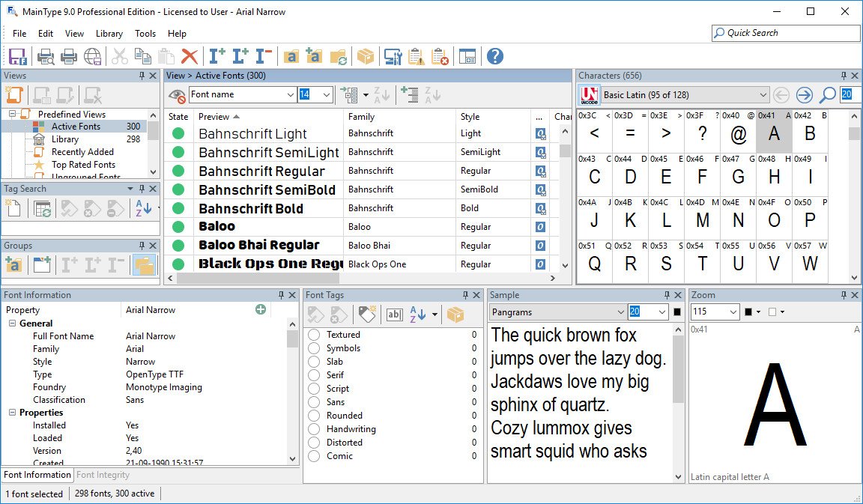The width and height of the screenshot is (863, 504).
Task: Click the blue question mark help icon
Action: (494, 56)
